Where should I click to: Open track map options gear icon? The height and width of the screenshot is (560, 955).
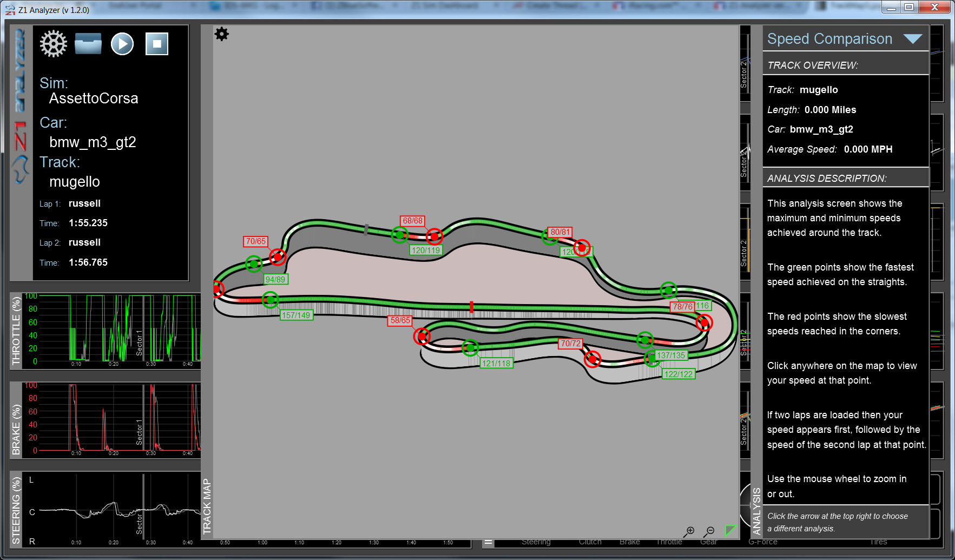pyautogui.click(x=222, y=34)
